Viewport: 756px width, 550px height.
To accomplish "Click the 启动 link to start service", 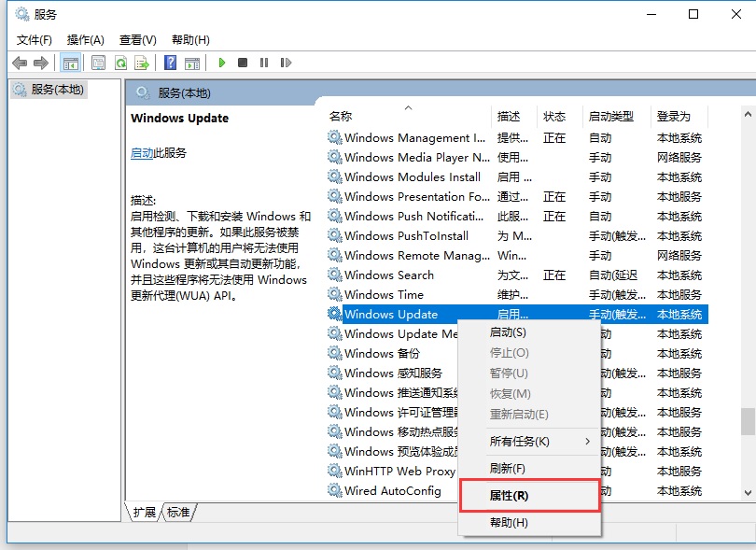I will point(141,153).
